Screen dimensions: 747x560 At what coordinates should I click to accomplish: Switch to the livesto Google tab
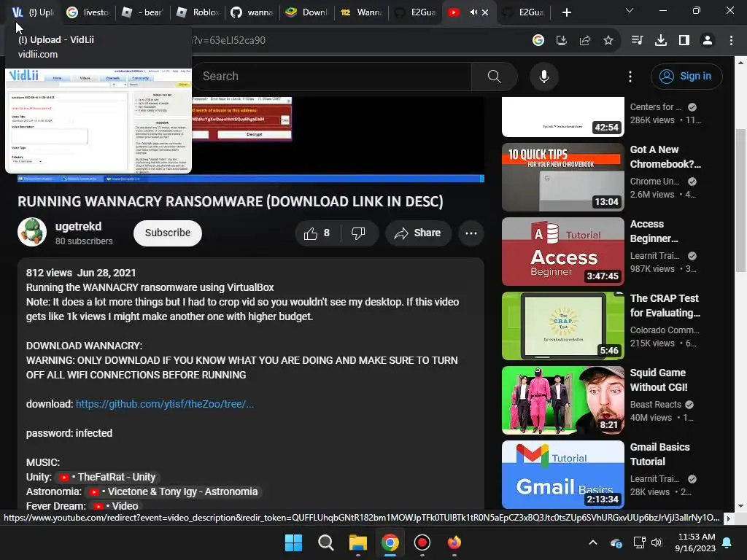pyautogui.click(x=88, y=12)
